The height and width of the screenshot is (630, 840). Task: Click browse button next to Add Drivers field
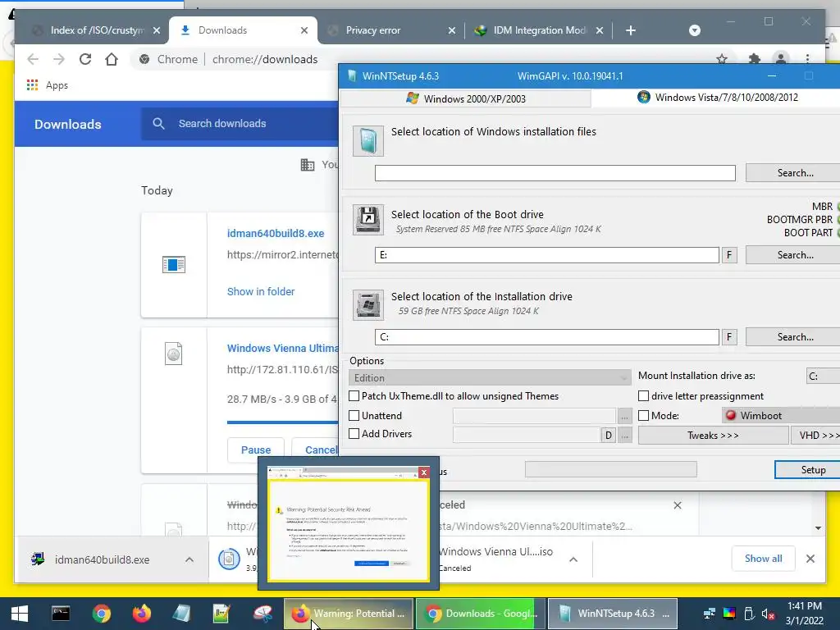(x=624, y=436)
